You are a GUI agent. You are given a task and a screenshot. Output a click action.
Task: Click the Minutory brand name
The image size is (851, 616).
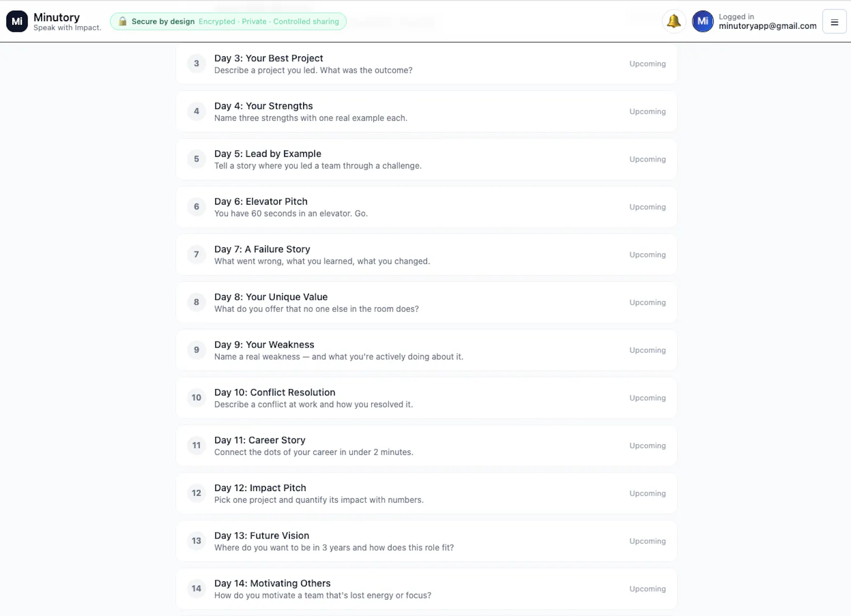[56, 18]
